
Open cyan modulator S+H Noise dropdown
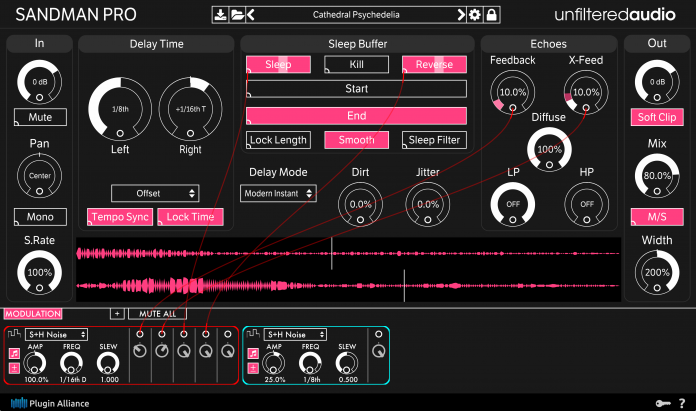(295, 335)
